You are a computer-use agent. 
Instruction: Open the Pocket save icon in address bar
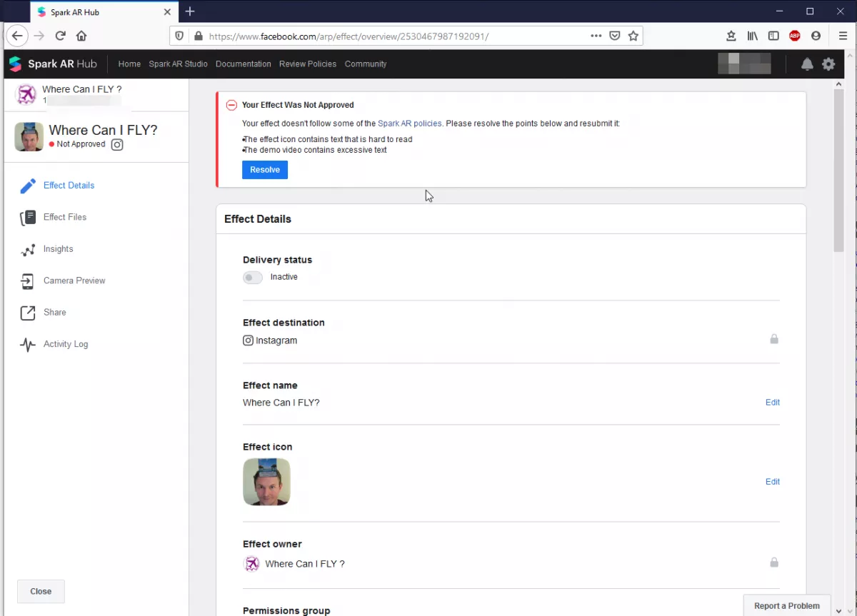coord(614,36)
